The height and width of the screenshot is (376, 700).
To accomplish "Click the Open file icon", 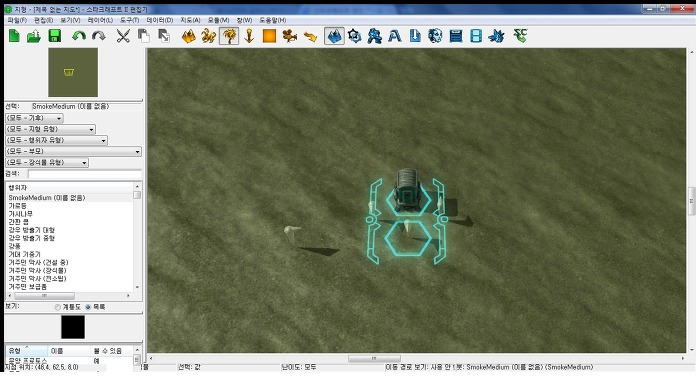I will (34, 36).
